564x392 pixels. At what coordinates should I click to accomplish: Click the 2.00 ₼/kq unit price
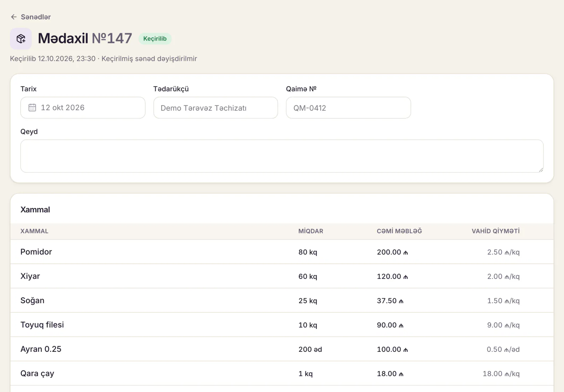point(503,276)
